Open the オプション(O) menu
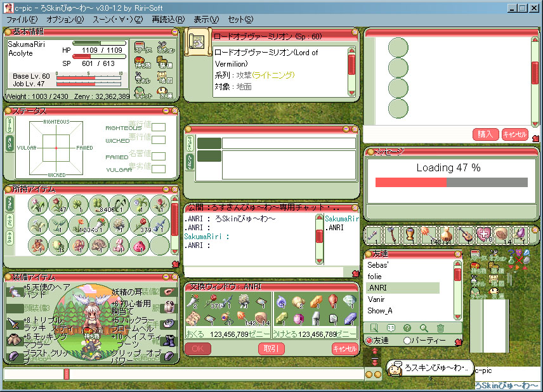Screen dimensions: 543x392 click(x=65, y=20)
